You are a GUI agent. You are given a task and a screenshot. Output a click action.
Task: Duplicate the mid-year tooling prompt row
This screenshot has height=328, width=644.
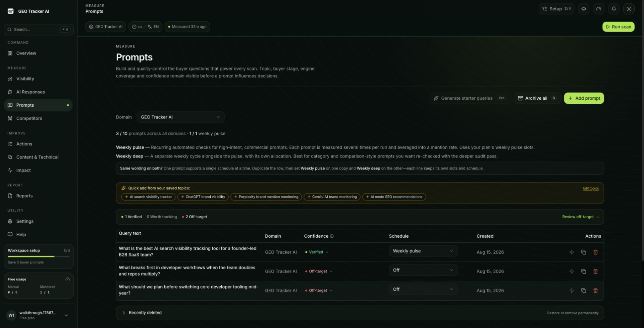(584, 290)
